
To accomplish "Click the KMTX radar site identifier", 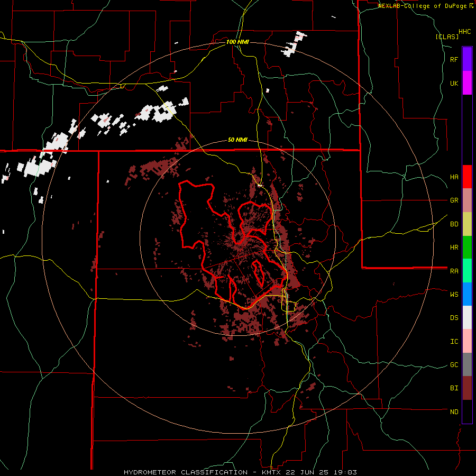I will (270, 472).
